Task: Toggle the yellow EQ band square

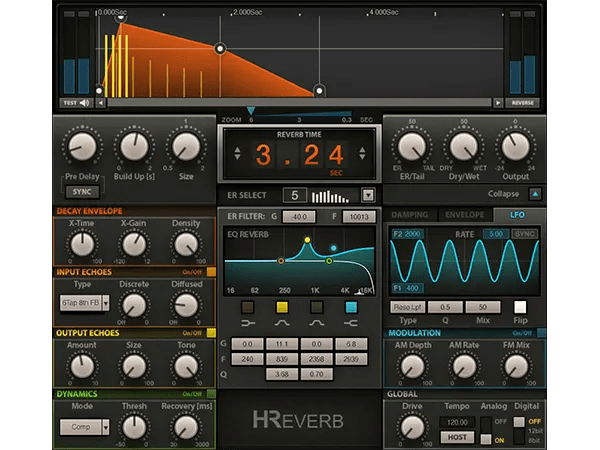Action: pos(282,307)
